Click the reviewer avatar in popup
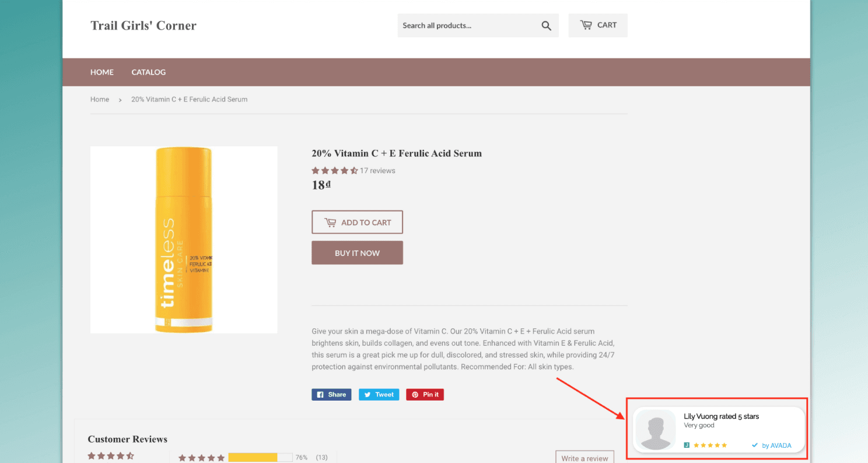This screenshot has height=463, width=868. 656,430
